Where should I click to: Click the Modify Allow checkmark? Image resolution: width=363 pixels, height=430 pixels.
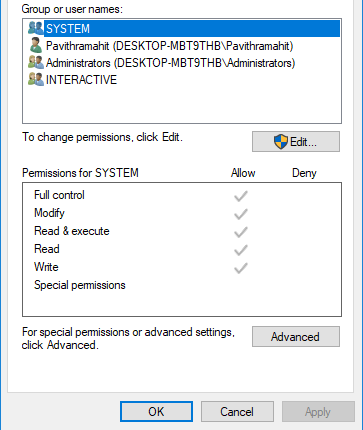pos(241,214)
